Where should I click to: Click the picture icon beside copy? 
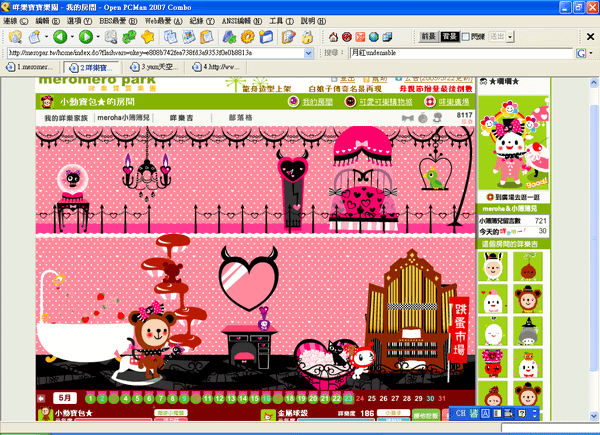tap(189, 37)
